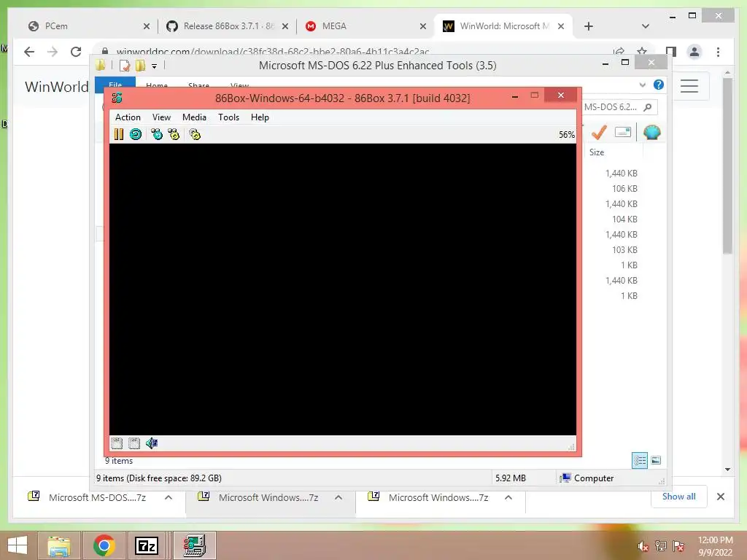
Task: Click the sound speaker status icon in 86Box
Action: coord(152,443)
